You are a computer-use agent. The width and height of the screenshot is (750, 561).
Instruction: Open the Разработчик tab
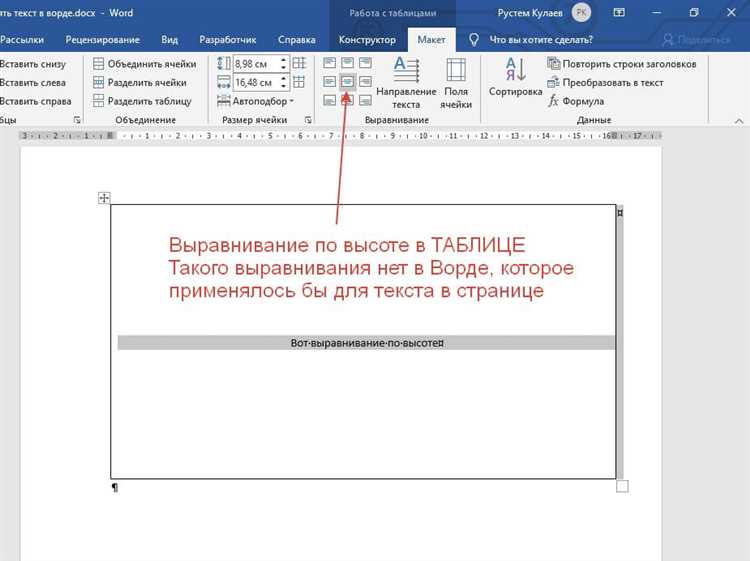pyautogui.click(x=228, y=40)
